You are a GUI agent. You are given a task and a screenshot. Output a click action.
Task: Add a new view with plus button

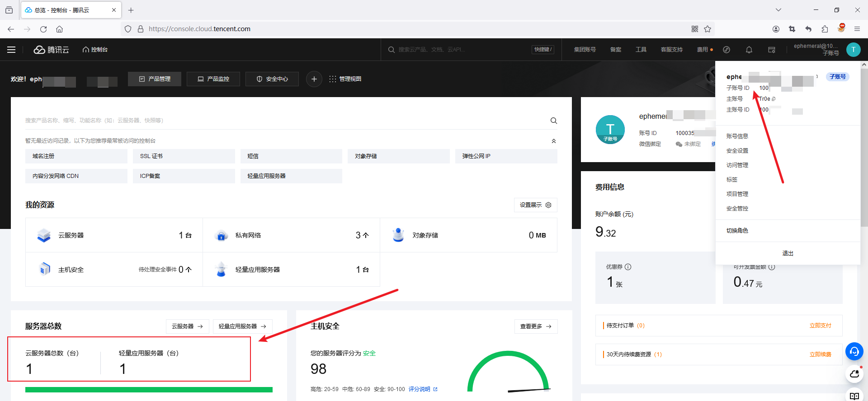tap(314, 79)
